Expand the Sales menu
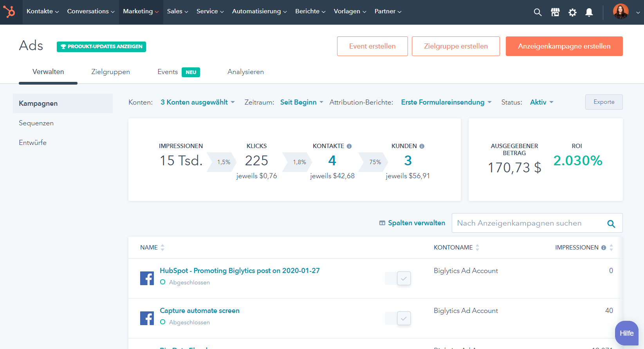The image size is (644, 349). 178,11
